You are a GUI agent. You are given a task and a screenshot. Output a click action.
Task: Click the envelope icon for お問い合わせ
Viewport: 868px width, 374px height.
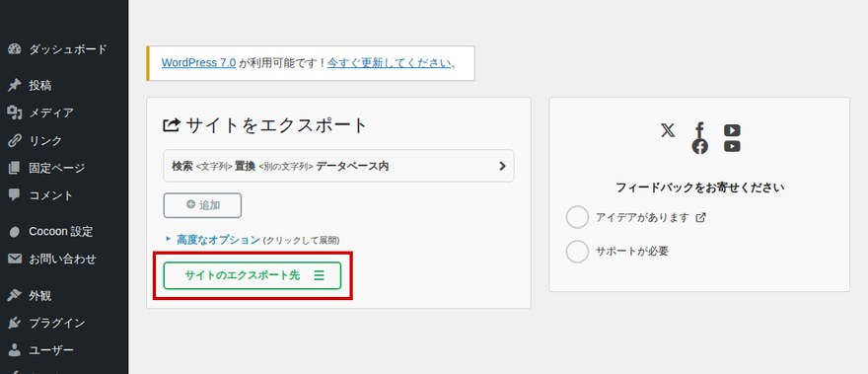[15, 259]
